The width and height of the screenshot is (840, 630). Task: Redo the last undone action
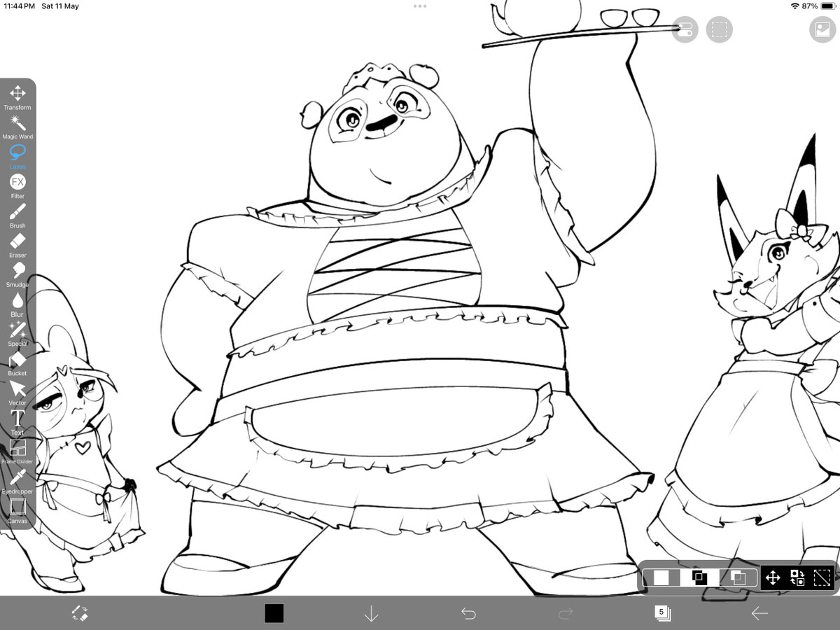tap(566, 614)
